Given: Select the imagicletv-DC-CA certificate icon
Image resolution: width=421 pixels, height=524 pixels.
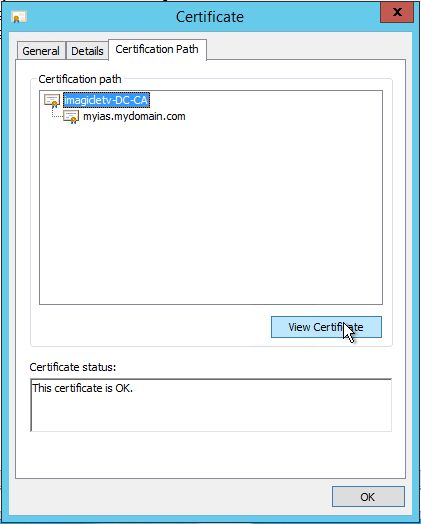Looking at the screenshot, I should (52, 101).
